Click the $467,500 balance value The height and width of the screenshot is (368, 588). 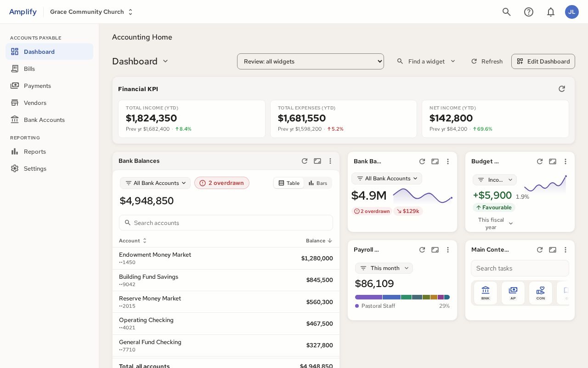click(x=320, y=324)
